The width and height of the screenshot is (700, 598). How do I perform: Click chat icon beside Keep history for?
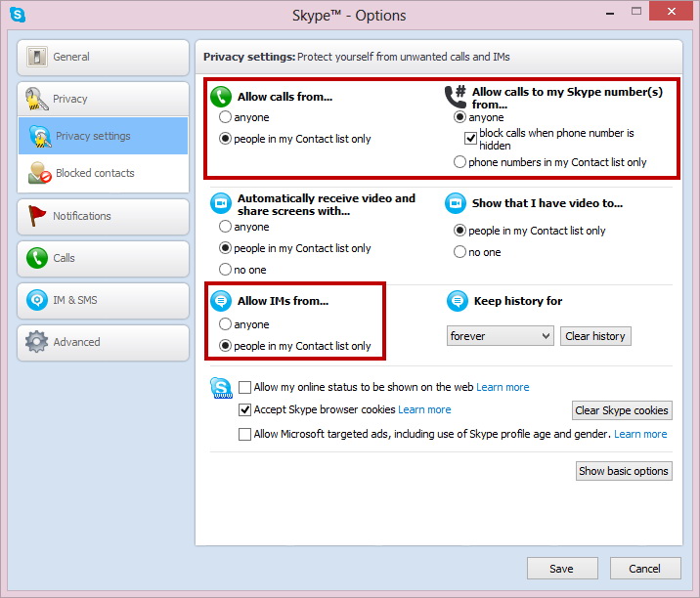click(x=458, y=301)
